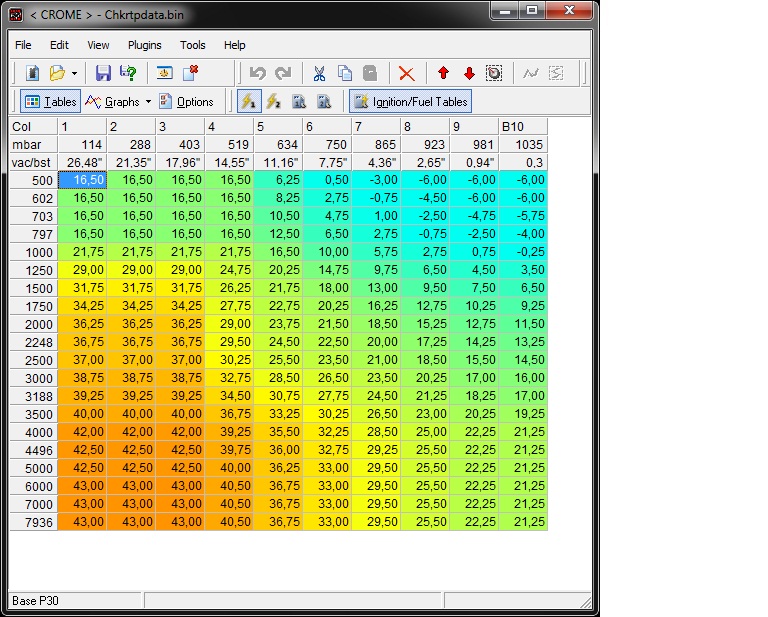Open the Options button

[187, 101]
